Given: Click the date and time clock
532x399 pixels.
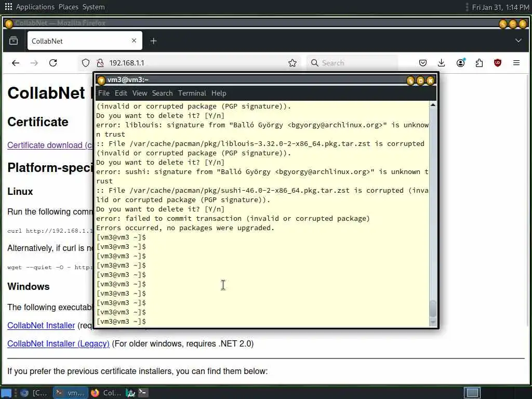Looking at the screenshot, I should [x=500, y=7].
